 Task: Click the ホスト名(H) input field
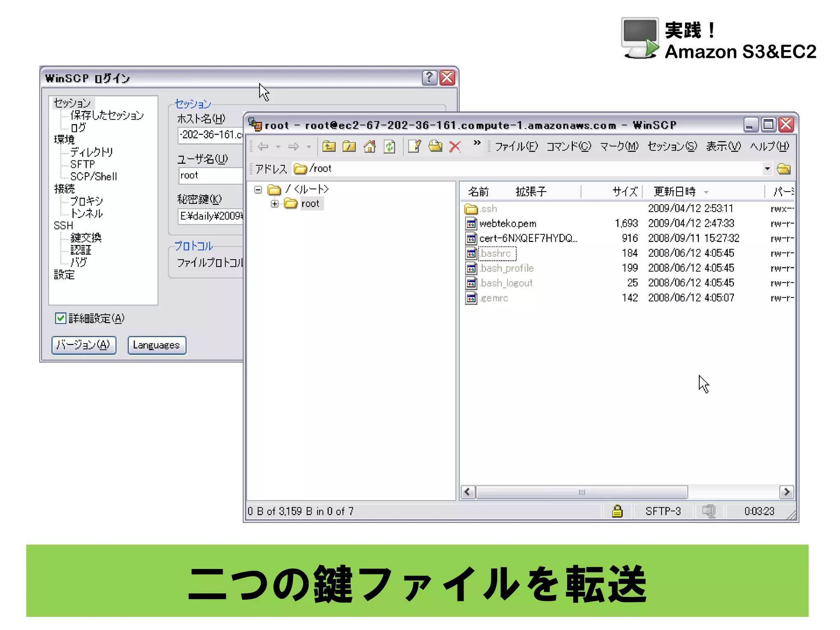pyautogui.click(x=211, y=135)
